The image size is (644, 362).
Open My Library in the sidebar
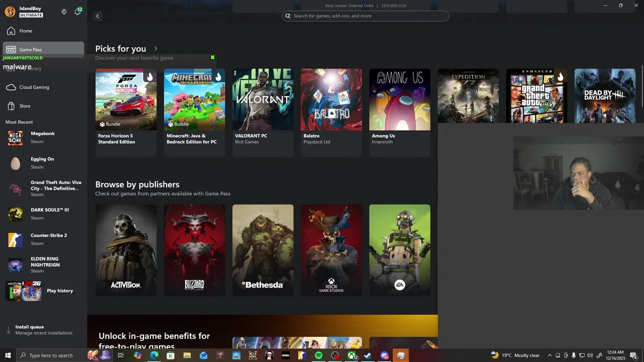43,68
